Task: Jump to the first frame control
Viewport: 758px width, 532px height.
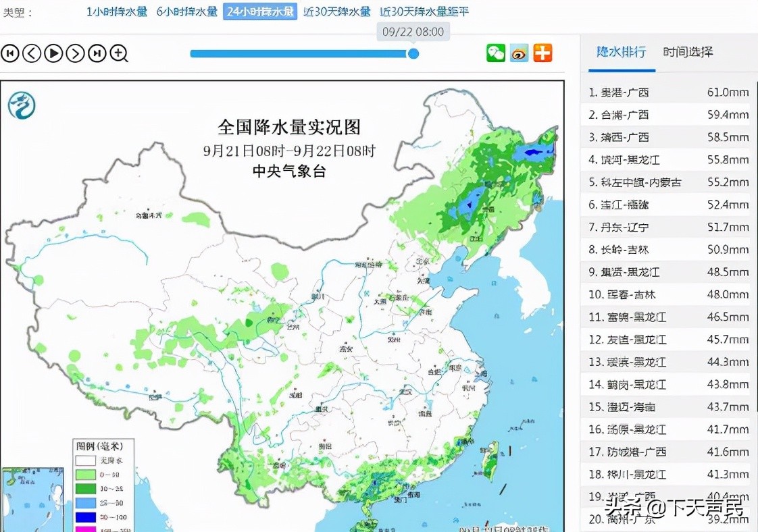Action: (x=10, y=53)
